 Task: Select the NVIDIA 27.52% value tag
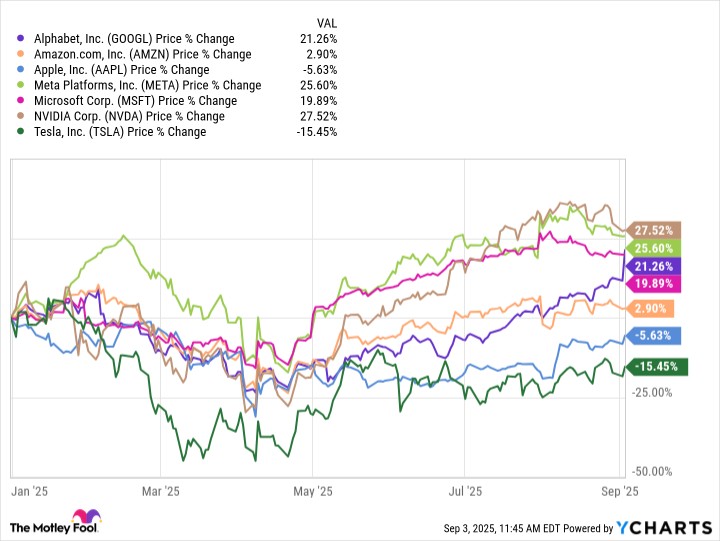[652, 230]
